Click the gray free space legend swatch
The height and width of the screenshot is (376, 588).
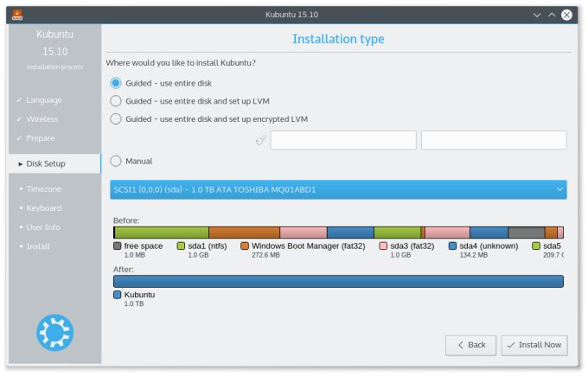pyautogui.click(x=118, y=246)
